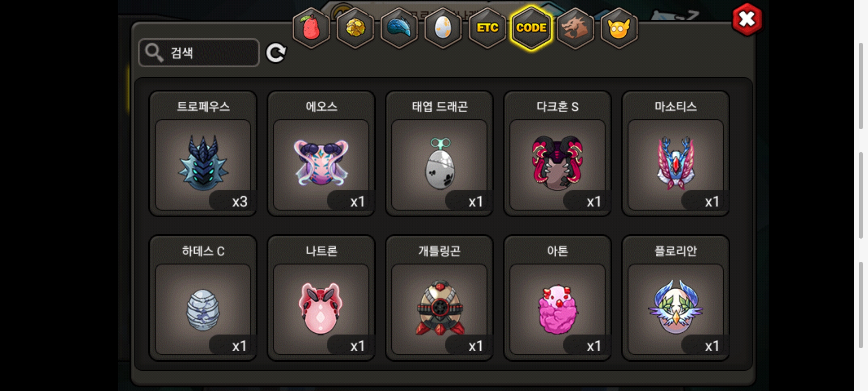Select the 하데스 C egg
The width and height of the screenshot is (868, 391).
[203, 298]
